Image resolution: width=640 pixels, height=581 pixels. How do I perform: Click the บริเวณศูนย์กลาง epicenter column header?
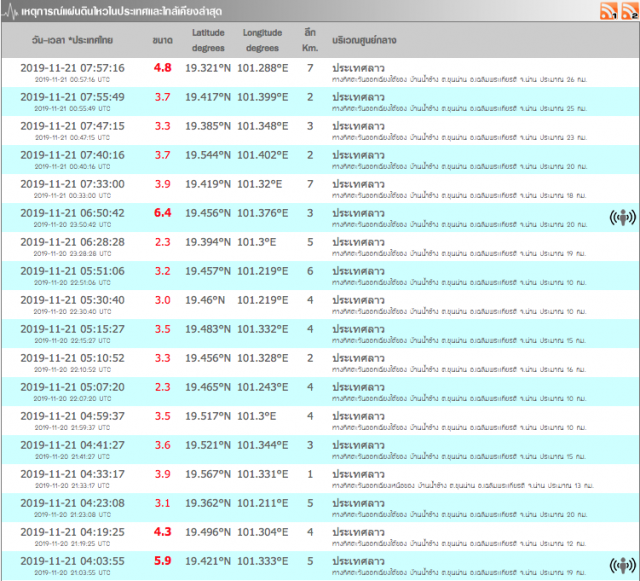pyautogui.click(x=364, y=40)
